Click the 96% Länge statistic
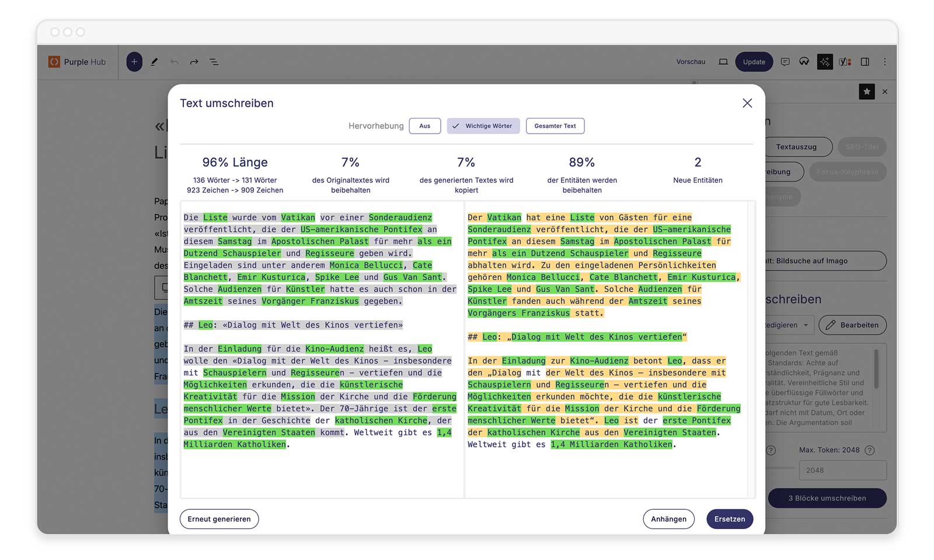This screenshot has width=934, height=560. coord(235,162)
